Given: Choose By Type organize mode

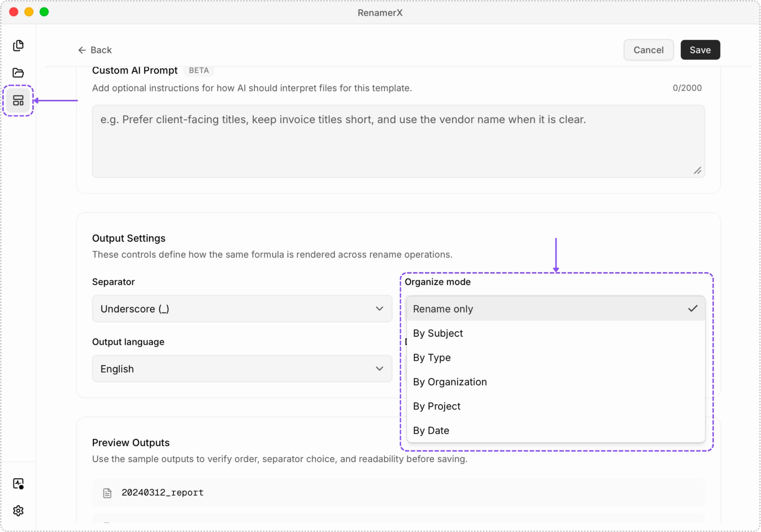Looking at the screenshot, I should [x=556, y=358].
